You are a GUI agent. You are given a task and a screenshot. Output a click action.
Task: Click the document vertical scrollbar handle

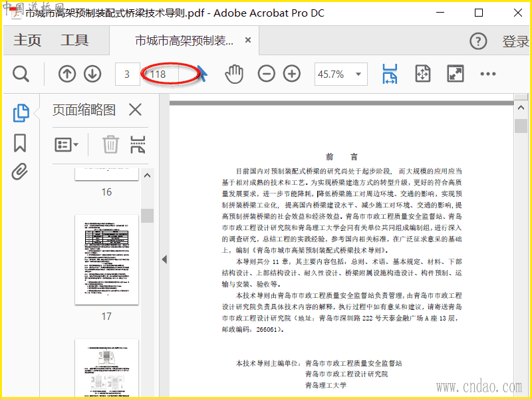(x=521, y=126)
